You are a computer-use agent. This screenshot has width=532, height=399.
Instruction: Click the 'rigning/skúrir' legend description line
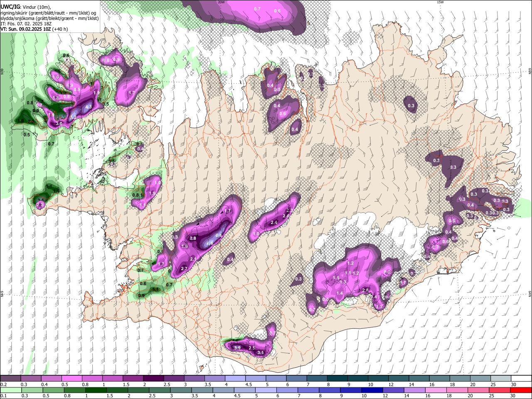point(49,13)
